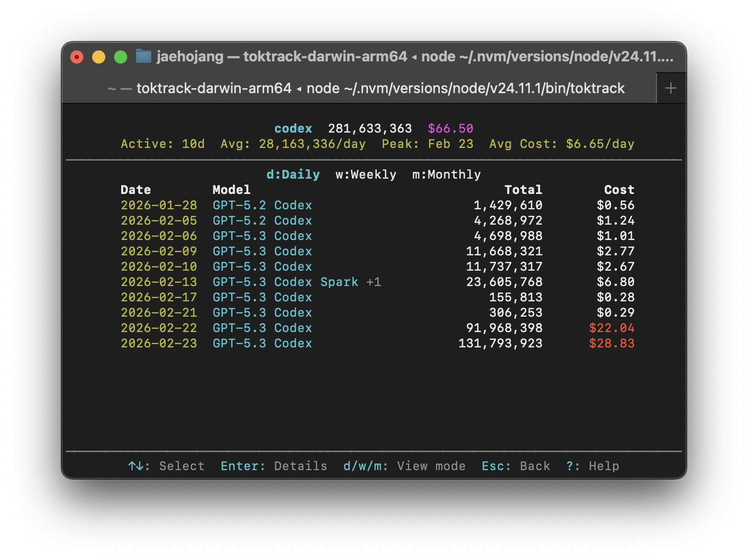748x560 pixels.
Task: Select the codex label in the summary header
Action: [x=293, y=128]
